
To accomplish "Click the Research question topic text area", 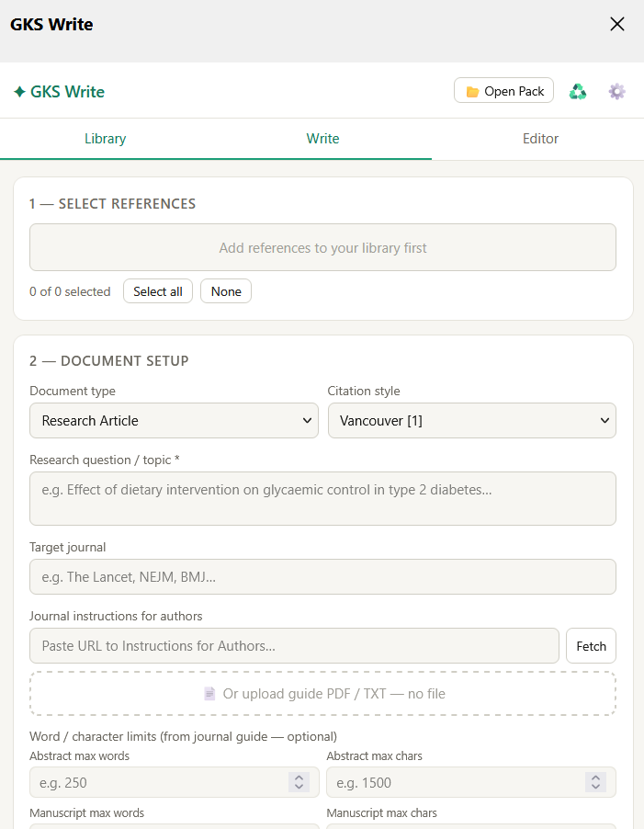I will click(x=322, y=498).
